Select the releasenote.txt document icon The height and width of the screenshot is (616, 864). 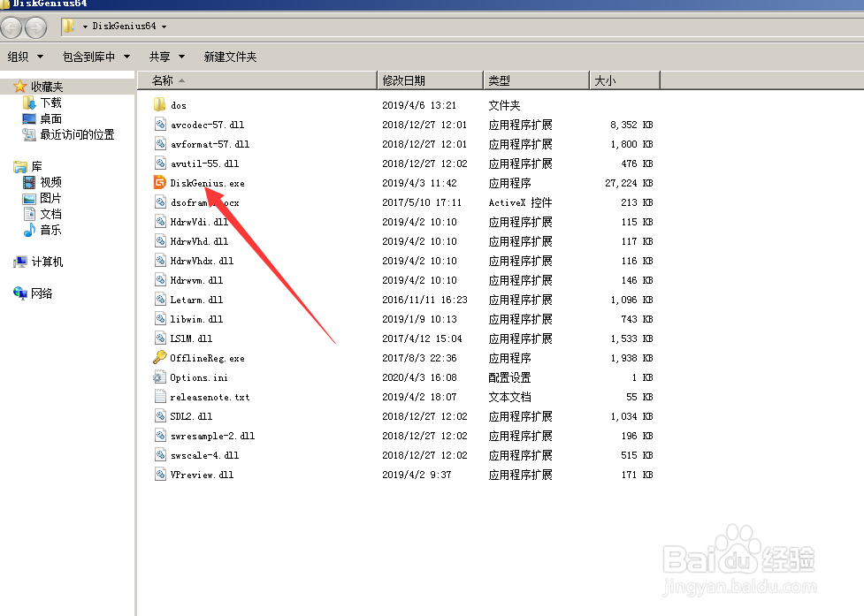[160, 396]
